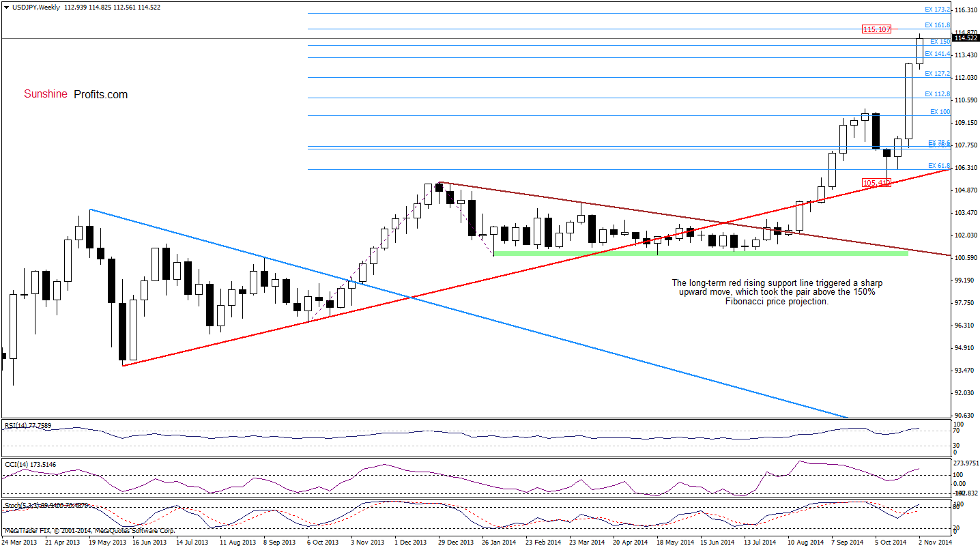Click the 18 May 2014 date label
The width and height of the screenshot is (980, 548).
click(x=675, y=543)
